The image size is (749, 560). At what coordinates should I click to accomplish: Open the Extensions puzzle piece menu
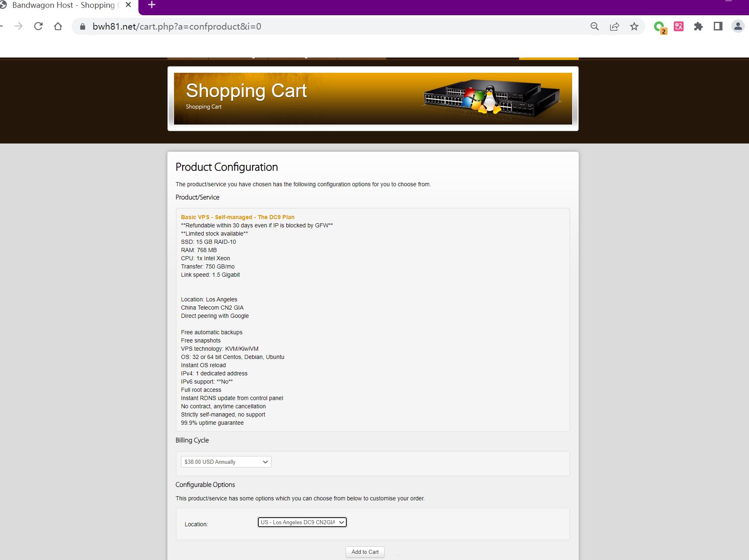[x=698, y=26]
